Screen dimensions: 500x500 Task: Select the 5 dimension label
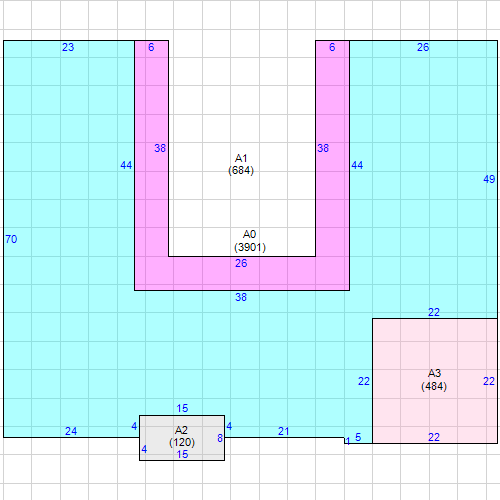358,437
